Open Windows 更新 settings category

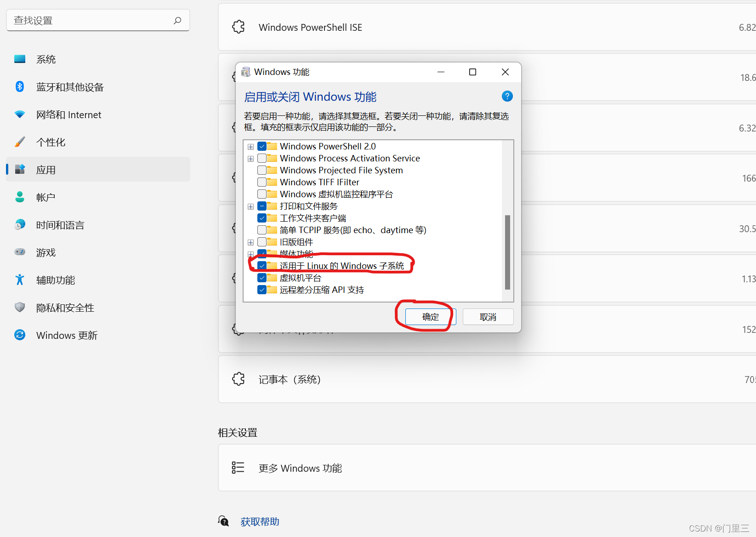[x=98, y=335]
